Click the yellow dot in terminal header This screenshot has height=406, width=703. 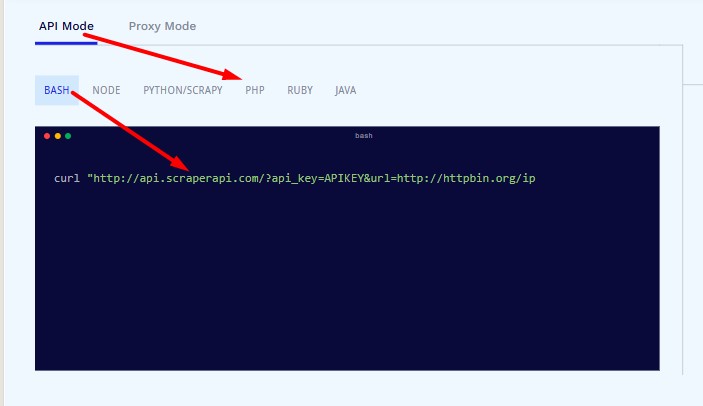[x=57, y=136]
